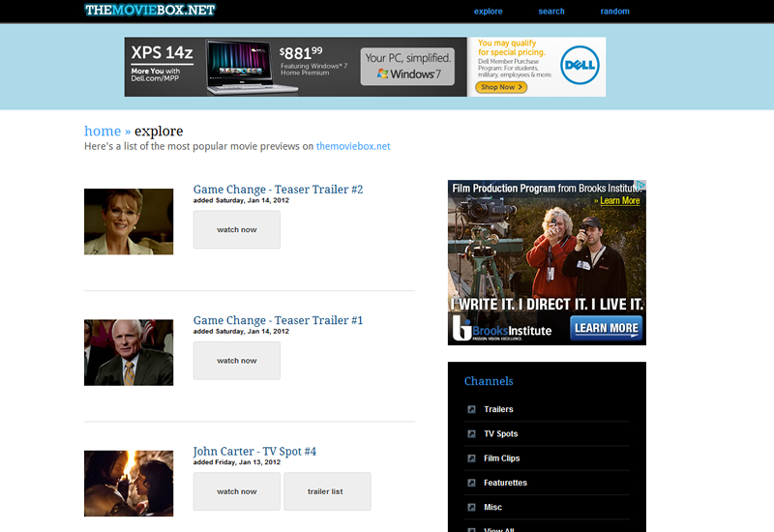
Task: Open trailer list for John Carter
Action: pyautogui.click(x=327, y=491)
